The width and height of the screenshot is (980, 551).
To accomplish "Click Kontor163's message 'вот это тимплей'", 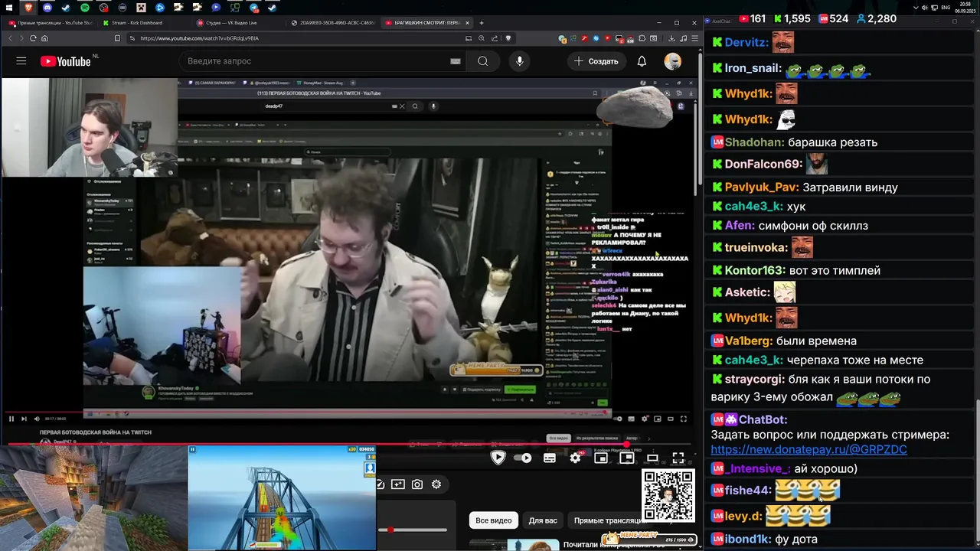I will tap(833, 271).
